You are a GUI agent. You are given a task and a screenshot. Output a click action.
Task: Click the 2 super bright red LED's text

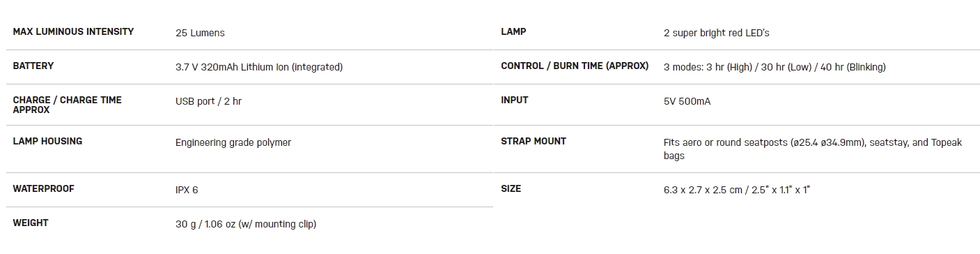point(717,33)
